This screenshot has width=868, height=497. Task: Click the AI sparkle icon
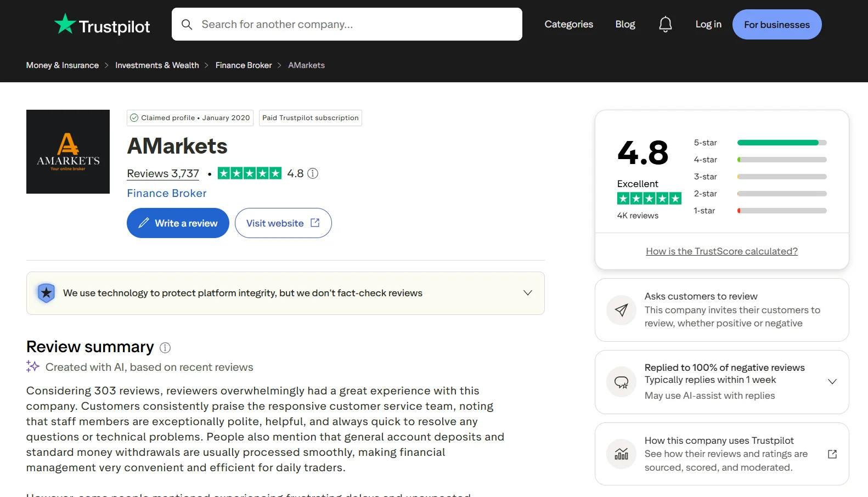(33, 366)
